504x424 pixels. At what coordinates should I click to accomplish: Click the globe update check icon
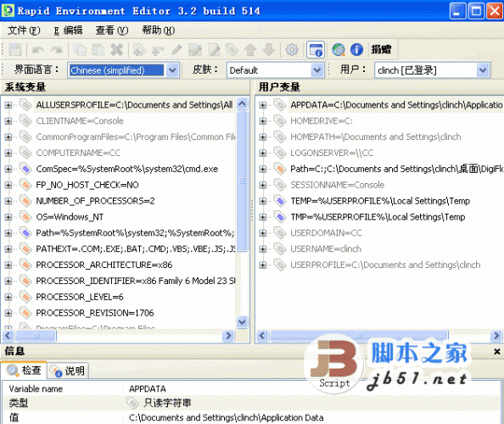(x=339, y=50)
